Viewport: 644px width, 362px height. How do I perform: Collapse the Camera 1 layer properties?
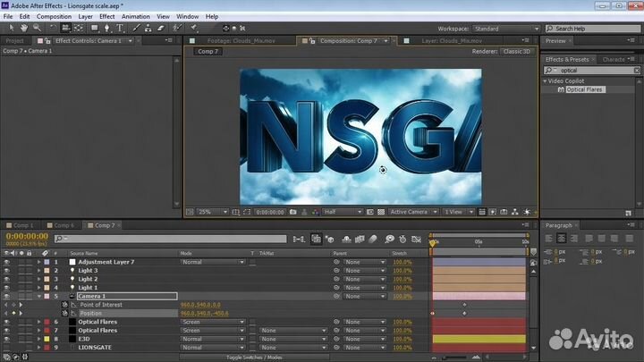coord(39,297)
